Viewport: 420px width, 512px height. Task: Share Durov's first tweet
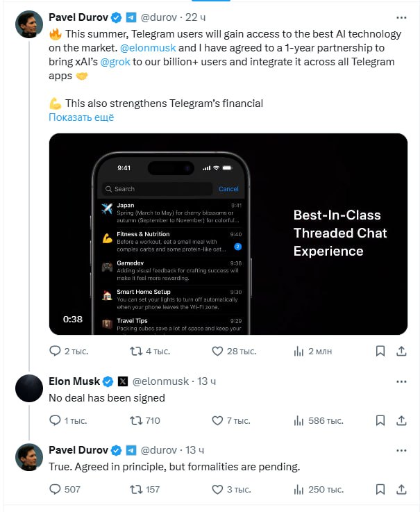click(x=401, y=351)
